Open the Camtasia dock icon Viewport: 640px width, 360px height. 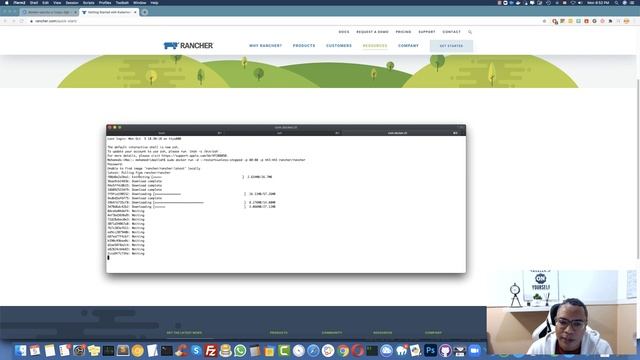pos(284,350)
